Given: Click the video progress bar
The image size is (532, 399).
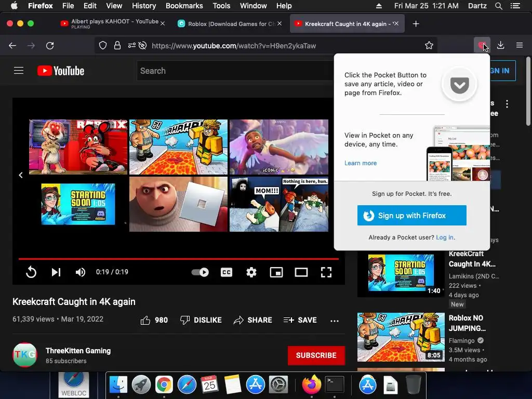Looking at the screenshot, I should tap(179, 259).
